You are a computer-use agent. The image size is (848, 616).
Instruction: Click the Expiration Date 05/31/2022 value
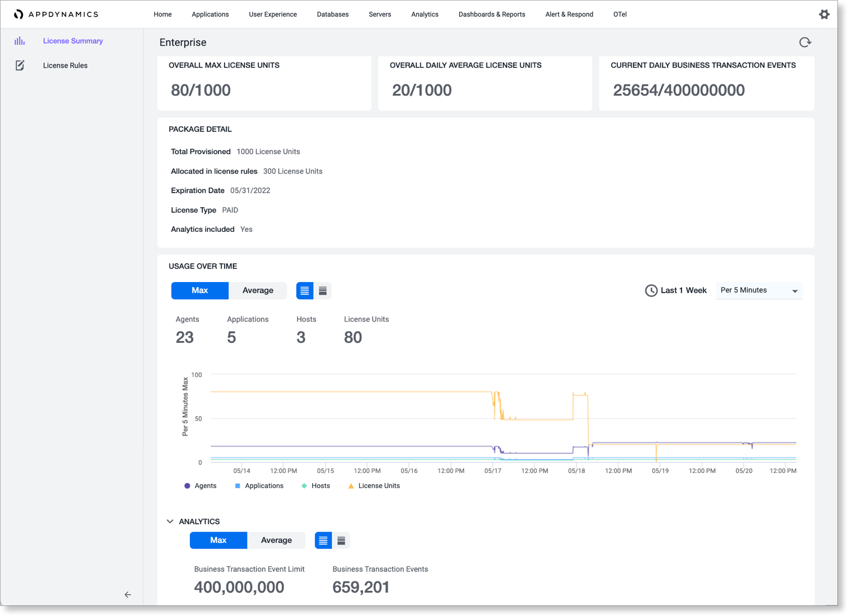[250, 190]
